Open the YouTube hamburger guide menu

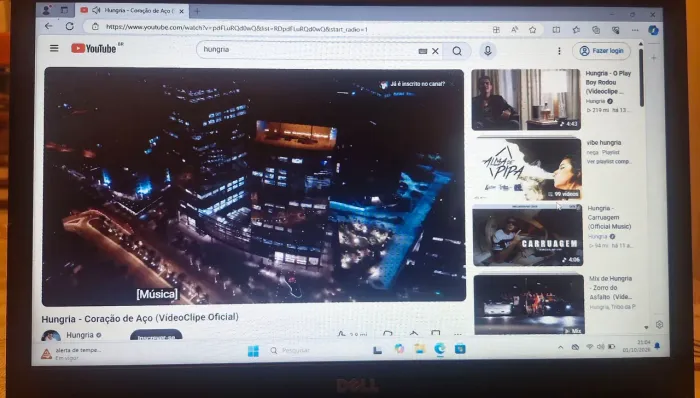click(x=54, y=48)
